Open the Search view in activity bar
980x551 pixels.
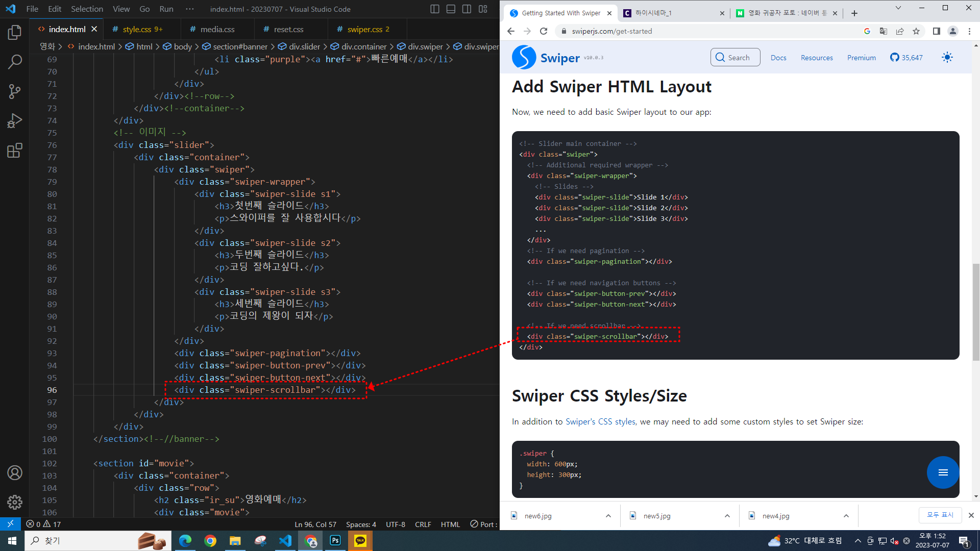[15, 62]
